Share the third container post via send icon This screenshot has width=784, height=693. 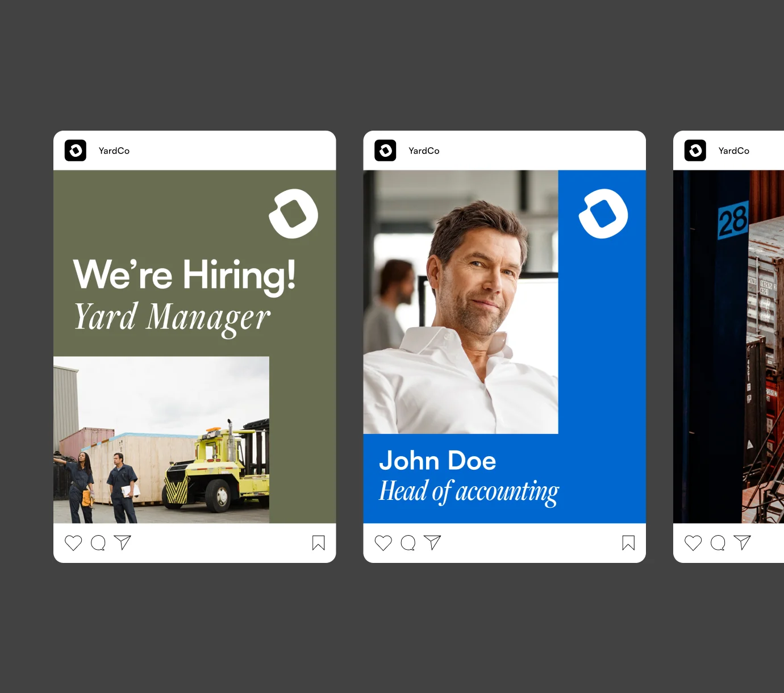point(743,542)
